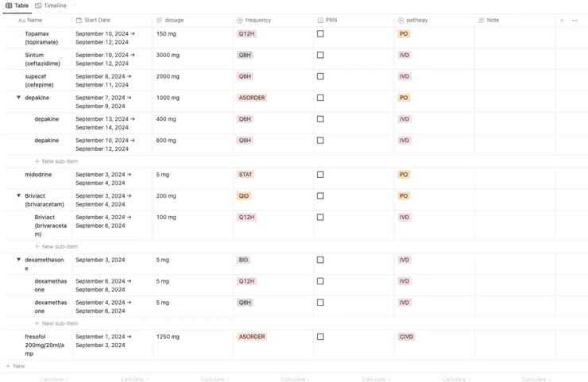Screen dimensions: 588x382
Task: Check PRN box for fresofol row
Action: point(320,337)
